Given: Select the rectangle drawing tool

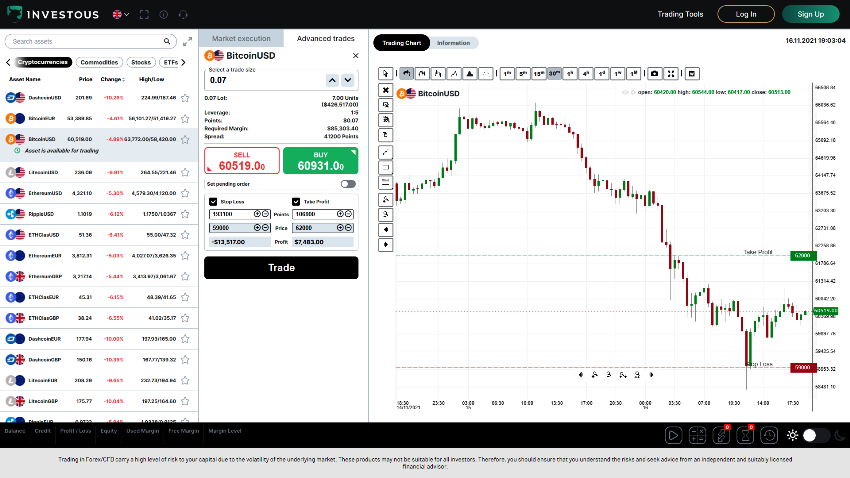Looking at the screenshot, I should click(x=385, y=167).
